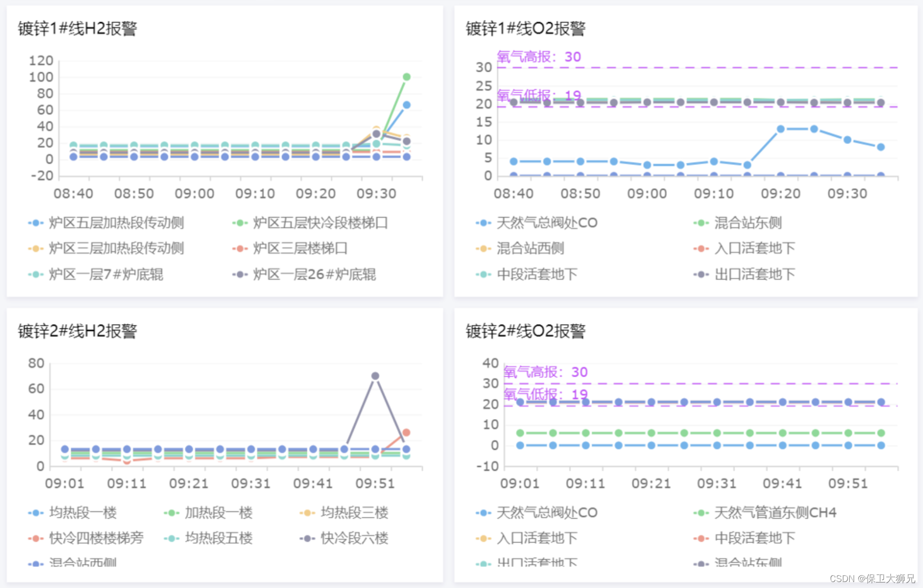Toggle 天然气总阀处CO in 镀锌1#线O2报警 legend
This screenshot has width=923, height=588.
(537, 223)
